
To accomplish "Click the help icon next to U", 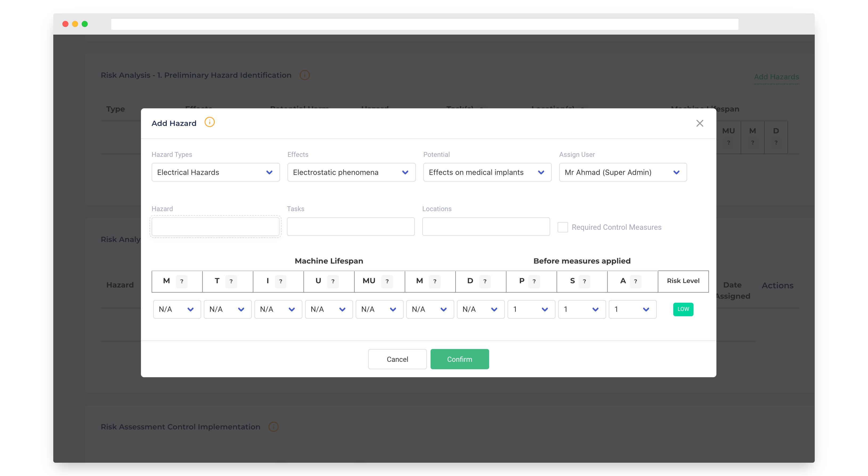I will [x=332, y=281].
